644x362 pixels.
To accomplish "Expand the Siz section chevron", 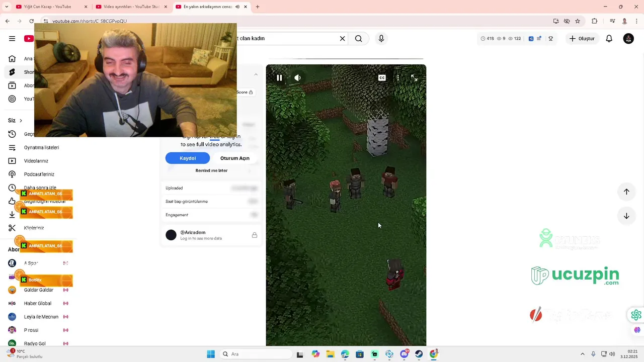I will coord(21,121).
